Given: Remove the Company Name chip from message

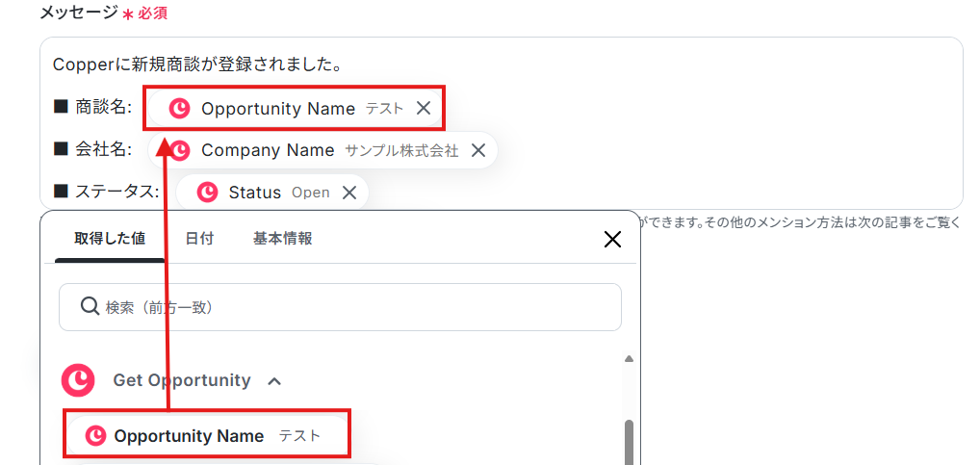Looking at the screenshot, I should pos(478,150).
